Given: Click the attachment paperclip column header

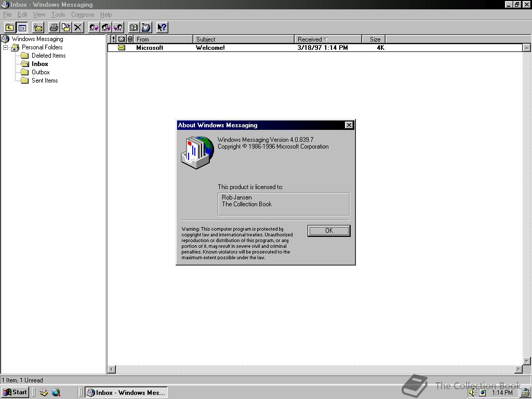Looking at the screenshot, I should point(129,39).
